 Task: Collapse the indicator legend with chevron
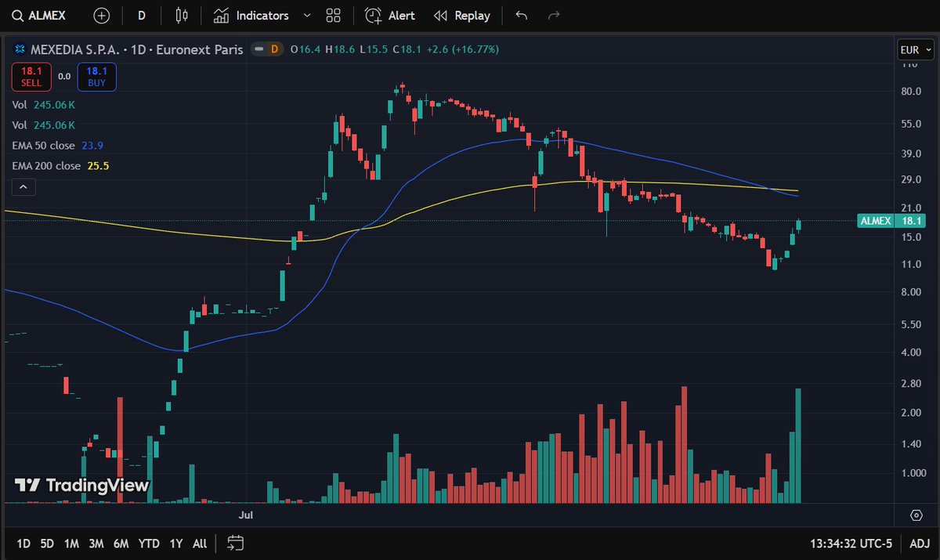coord(23,187)
